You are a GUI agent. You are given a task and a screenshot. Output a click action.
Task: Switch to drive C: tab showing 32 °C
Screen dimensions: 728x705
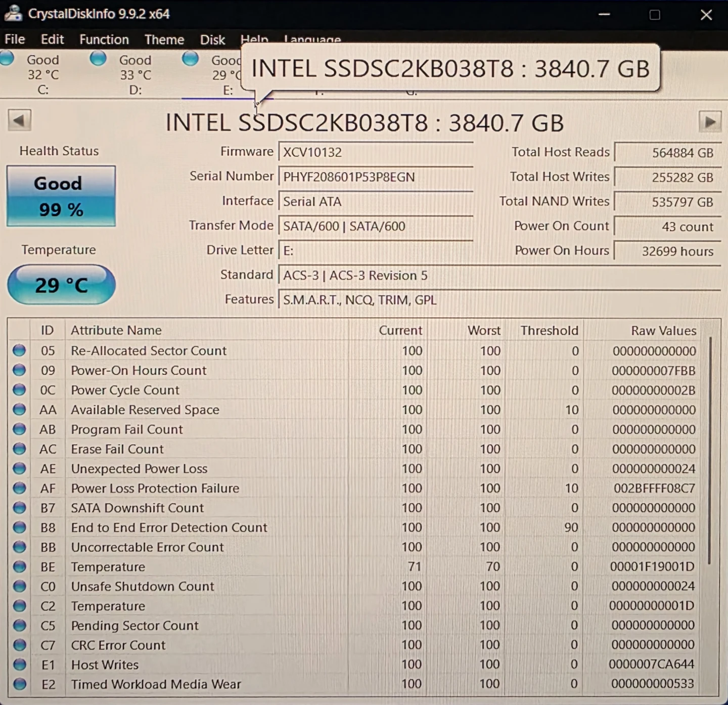(x=43, y=74)
